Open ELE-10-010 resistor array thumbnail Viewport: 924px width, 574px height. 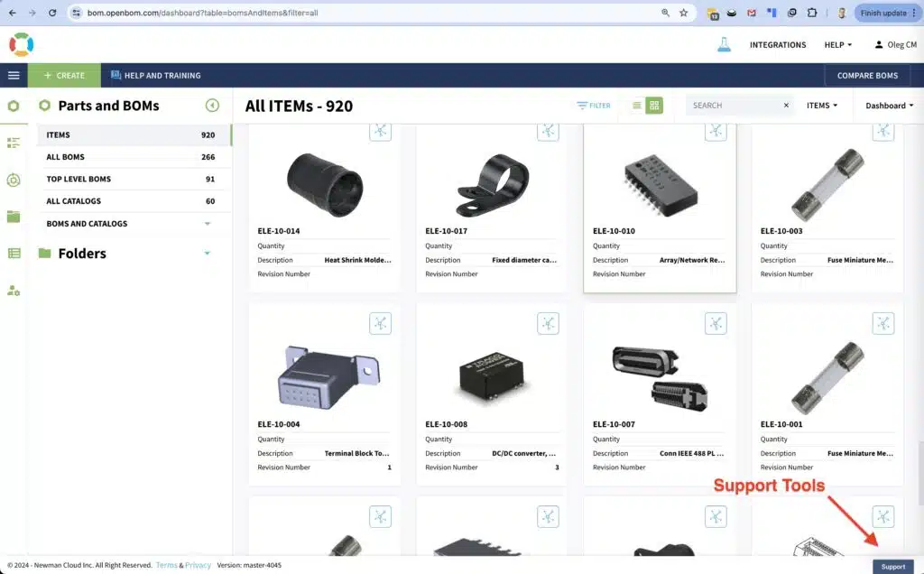(x=661, y=184)
